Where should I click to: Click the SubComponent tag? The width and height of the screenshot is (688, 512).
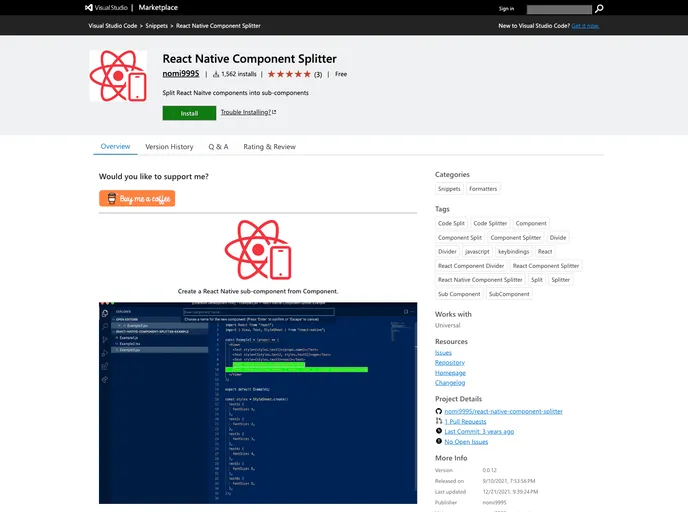click(x=509, y=294)
